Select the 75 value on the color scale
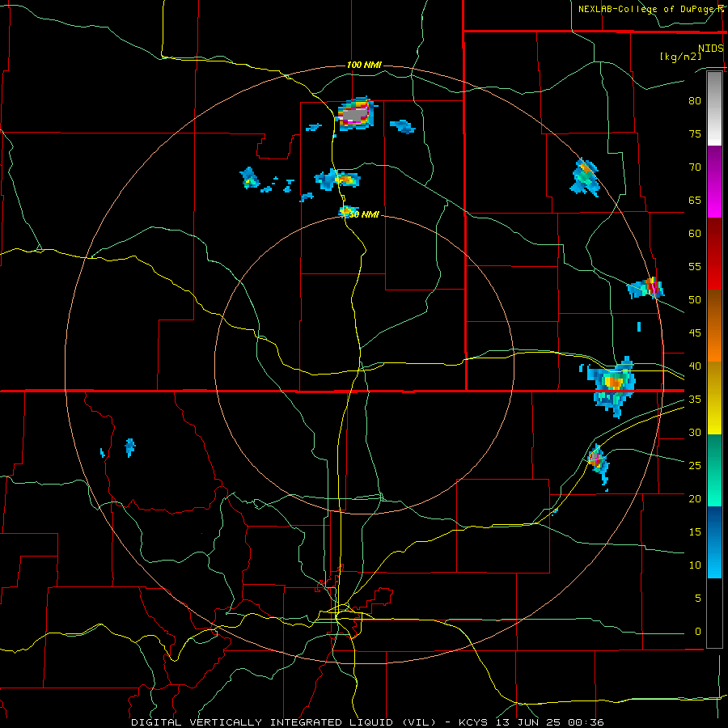Screen dimensions: 728x728 (695, 133)
